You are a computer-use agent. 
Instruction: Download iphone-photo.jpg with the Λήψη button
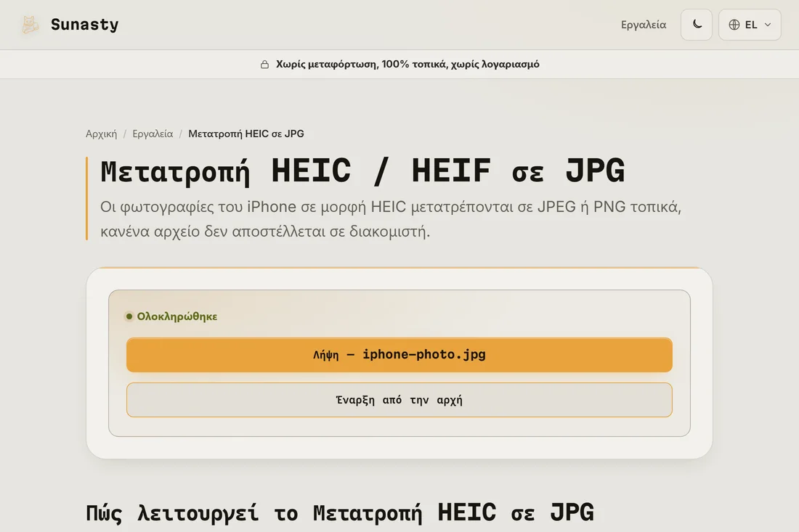(x=399, y=355)
